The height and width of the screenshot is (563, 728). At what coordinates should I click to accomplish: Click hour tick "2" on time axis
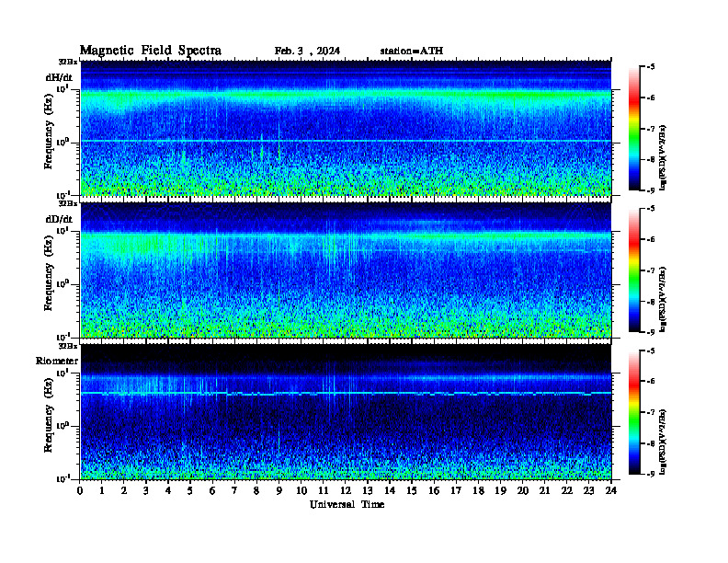point(124,491)
